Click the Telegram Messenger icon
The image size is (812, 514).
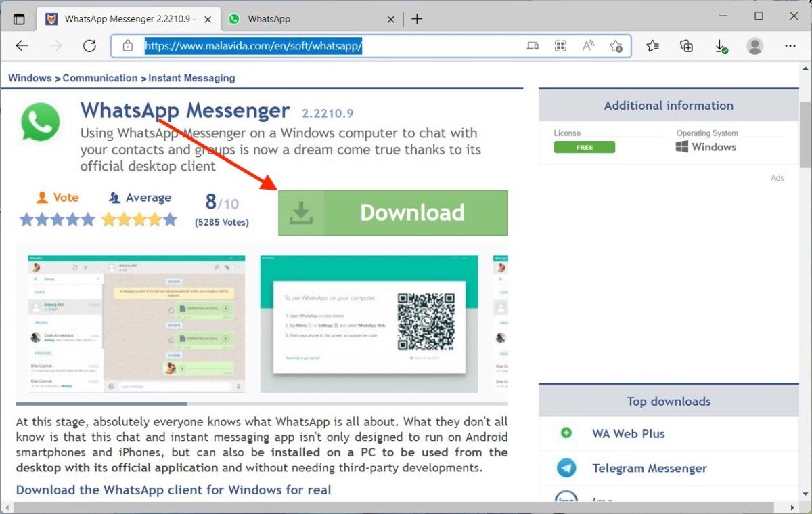[566, 468]
